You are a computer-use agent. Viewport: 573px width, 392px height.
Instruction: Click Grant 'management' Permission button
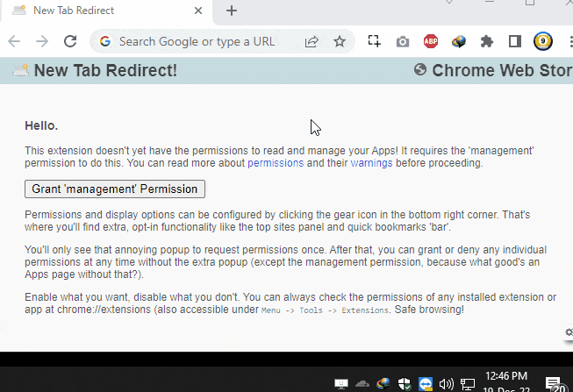pos(115,189)
